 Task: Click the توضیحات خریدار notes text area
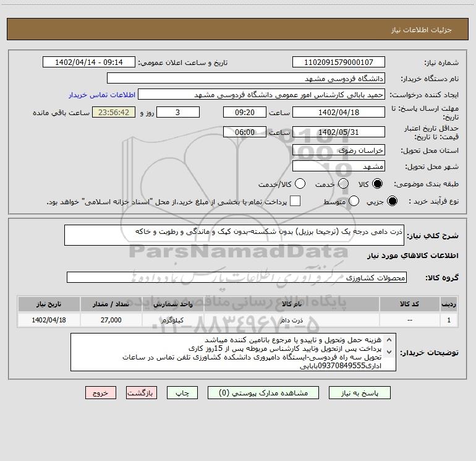point(233,352)
